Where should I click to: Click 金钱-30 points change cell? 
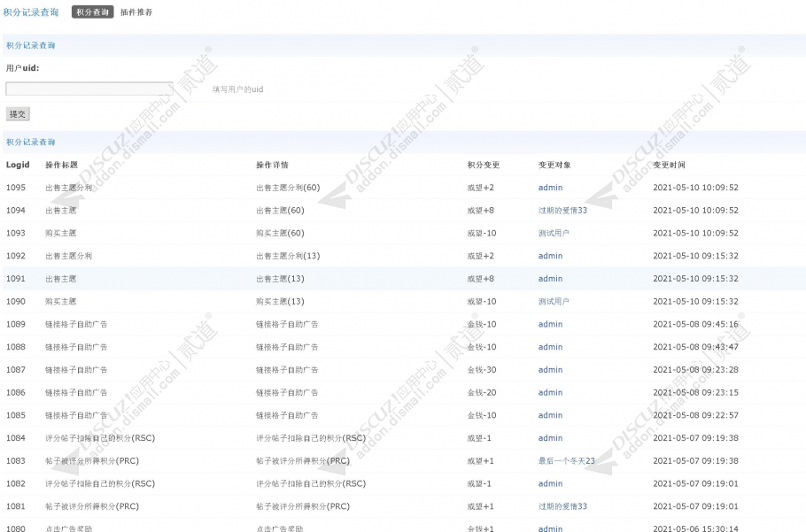pos(482,369)
